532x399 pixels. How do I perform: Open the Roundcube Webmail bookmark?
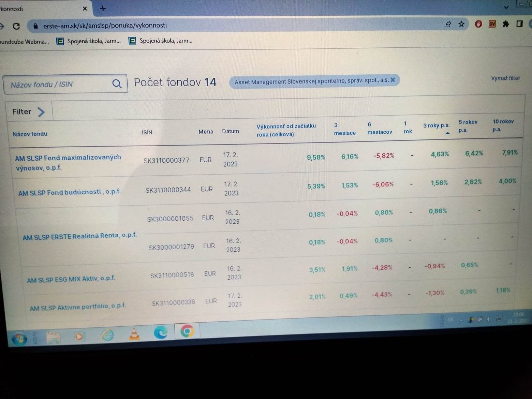point(24,42)
